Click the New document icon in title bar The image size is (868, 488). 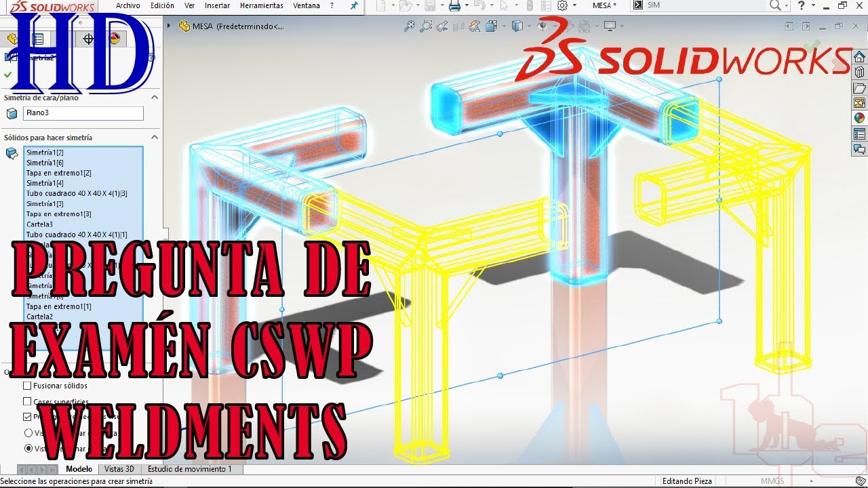click(x=381, y=5)
